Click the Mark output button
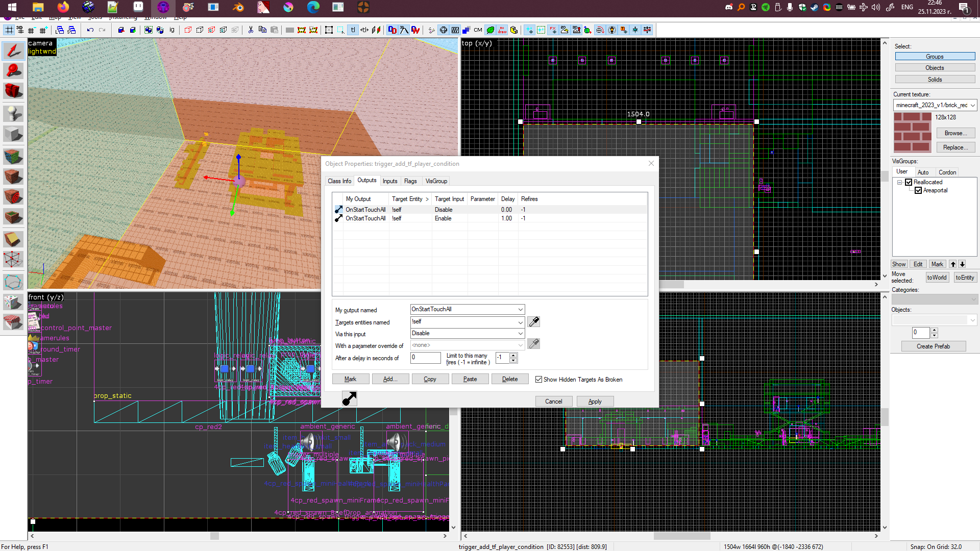 pos(351,379)
